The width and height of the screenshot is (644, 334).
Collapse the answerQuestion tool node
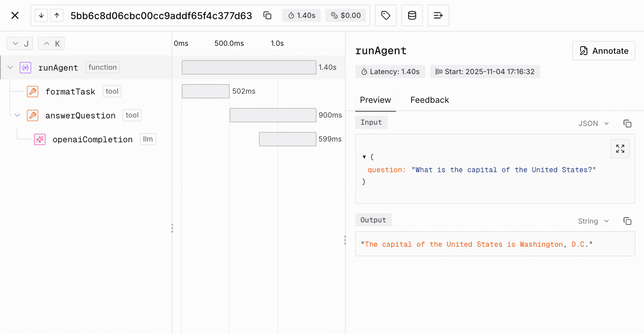pyautogui.click(x=17, y=115)
